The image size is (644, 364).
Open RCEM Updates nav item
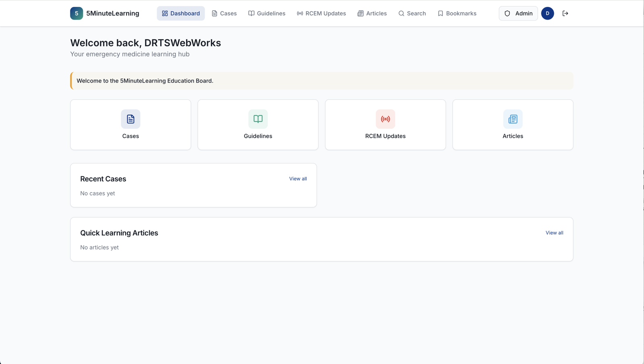[321, 13]
